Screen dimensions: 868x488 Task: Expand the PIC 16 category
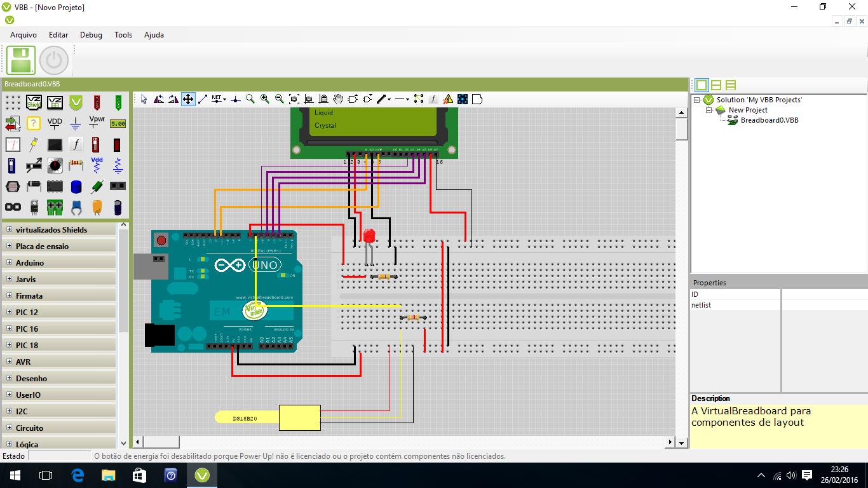(x=10, y=329)
